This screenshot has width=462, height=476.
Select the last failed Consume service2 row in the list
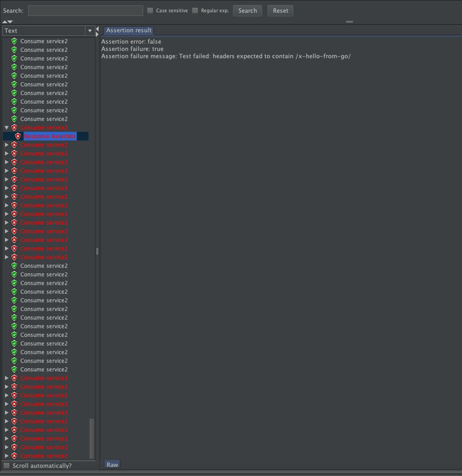coord(44,456)
